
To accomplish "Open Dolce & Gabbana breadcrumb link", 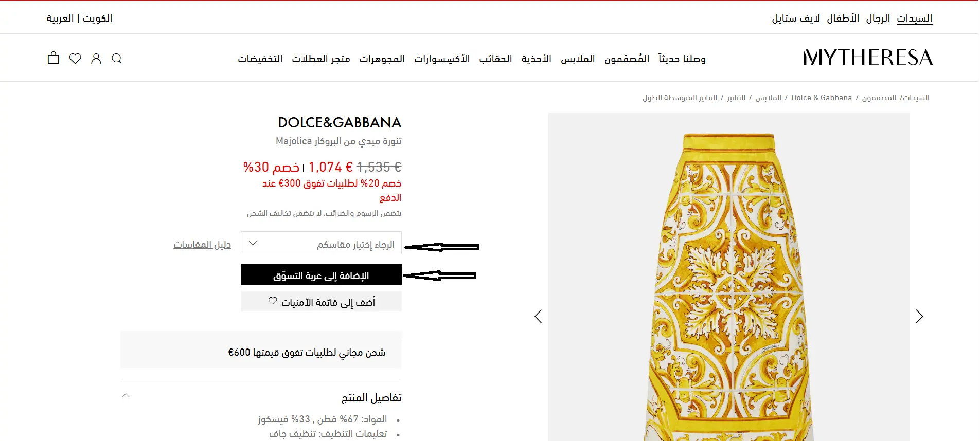I will point(822,98).
